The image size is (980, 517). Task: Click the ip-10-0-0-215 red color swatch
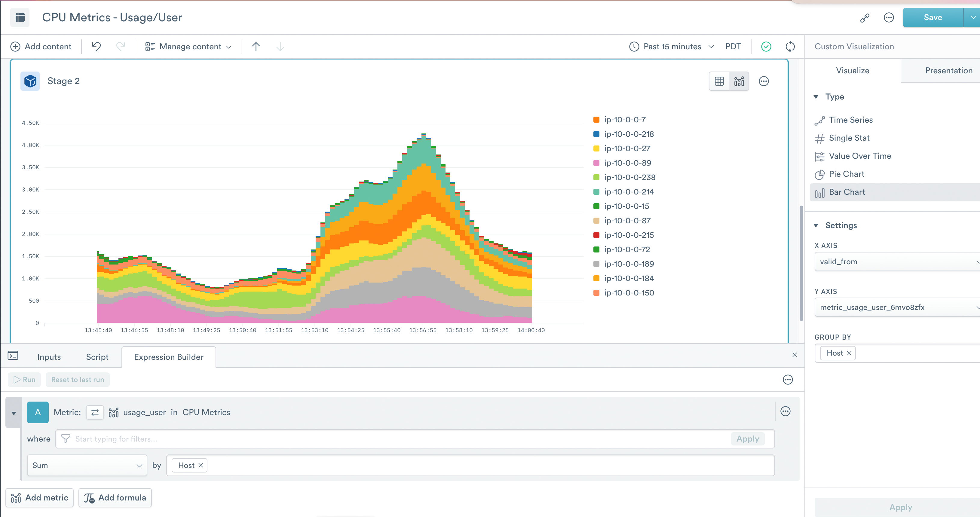coord(596,235)
